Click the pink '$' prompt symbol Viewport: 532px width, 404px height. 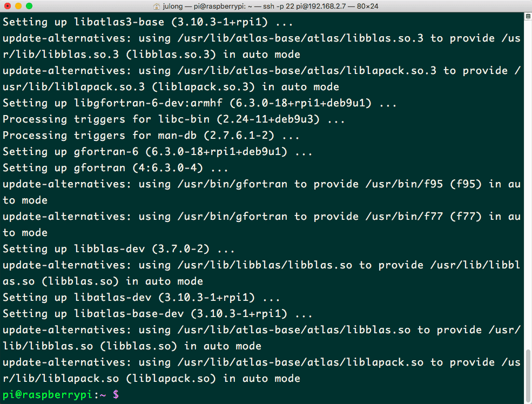point(116,394)
